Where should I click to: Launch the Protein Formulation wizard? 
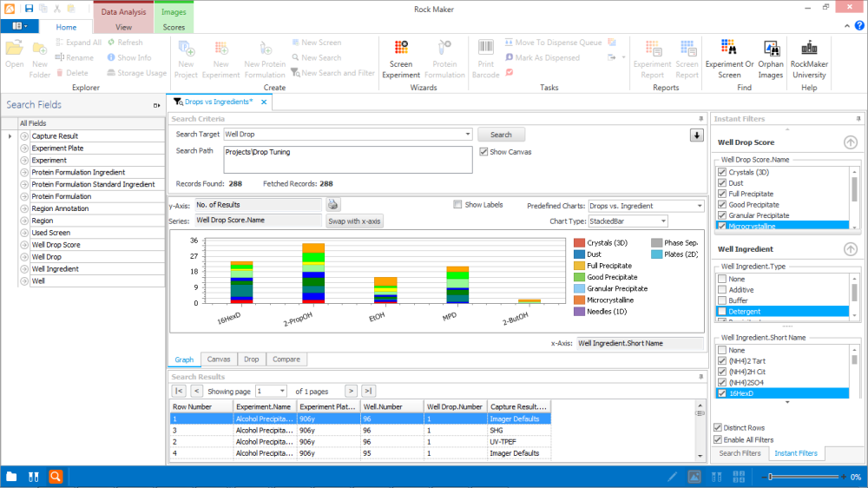444,59
